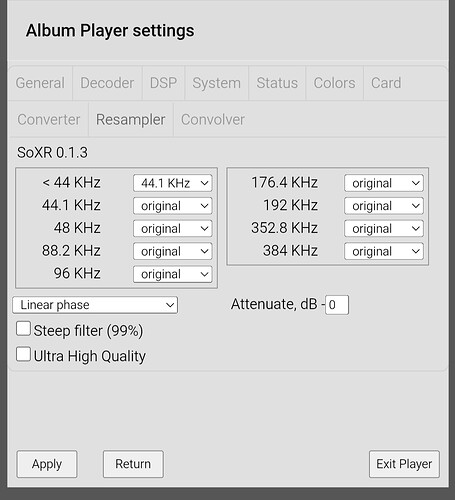The width and height of the screenshot is (455, 500).
Task: Expand the < 44 KHz resample dropdown
Action: point(173,183)
